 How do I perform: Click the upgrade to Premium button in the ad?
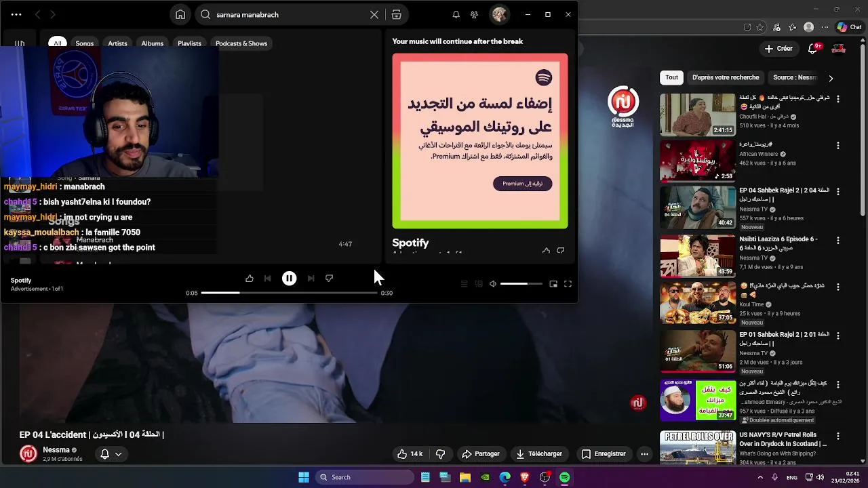pos(522,184)
